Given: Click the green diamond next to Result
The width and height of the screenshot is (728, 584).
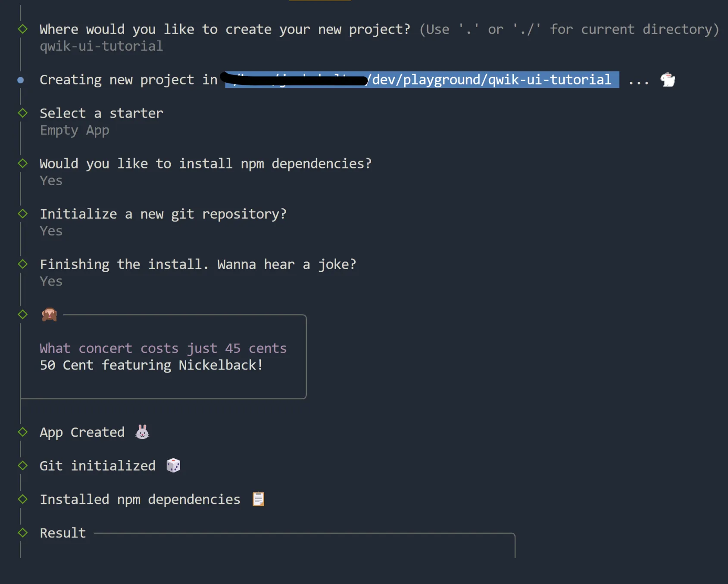Looking at the screenshot, I should (x=23, y=533).
